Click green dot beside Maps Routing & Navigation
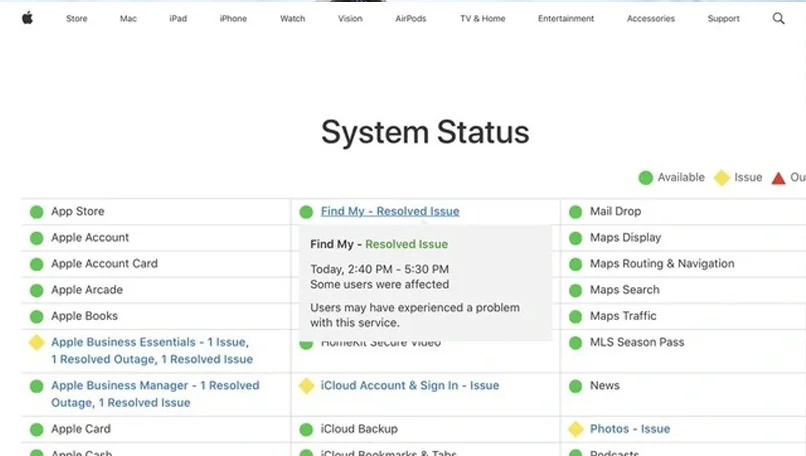The image size is (806, 456). 576,264
